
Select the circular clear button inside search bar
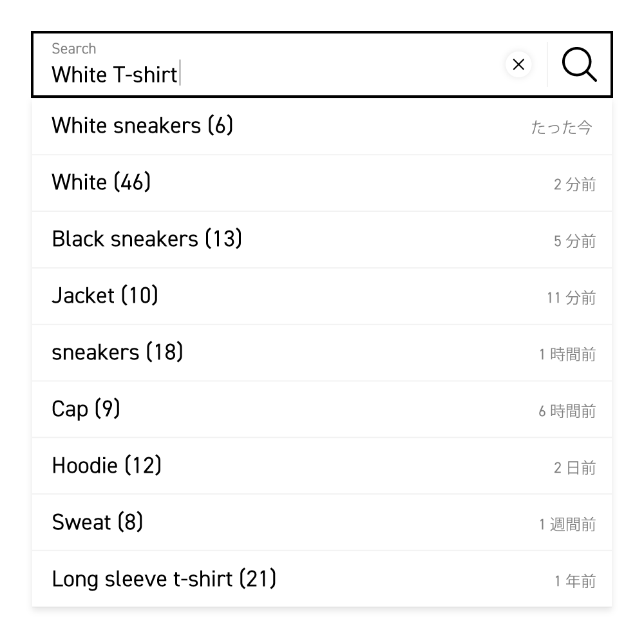[x=519, y=64]
